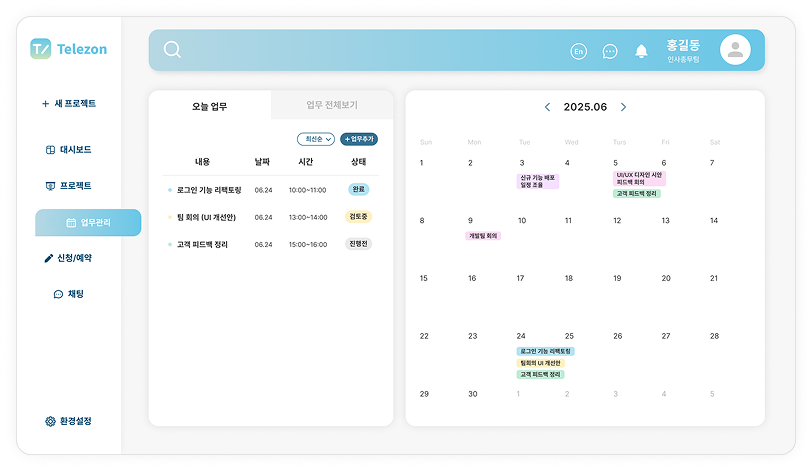Click the 검토중 status badge
The height and width of the screenshot is (471, 812).
tap(358, 216)
